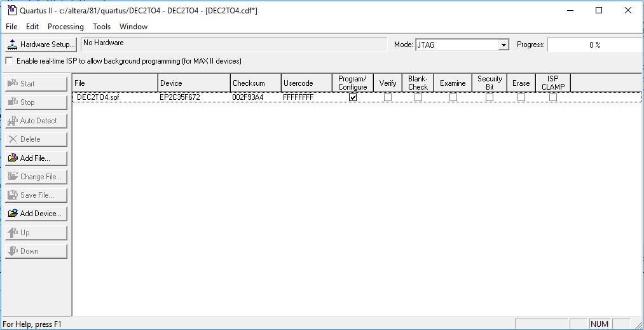Check Blank-Check for DEC2TO4.sof
Screen dimensions: 644x330
pos(418,97)
